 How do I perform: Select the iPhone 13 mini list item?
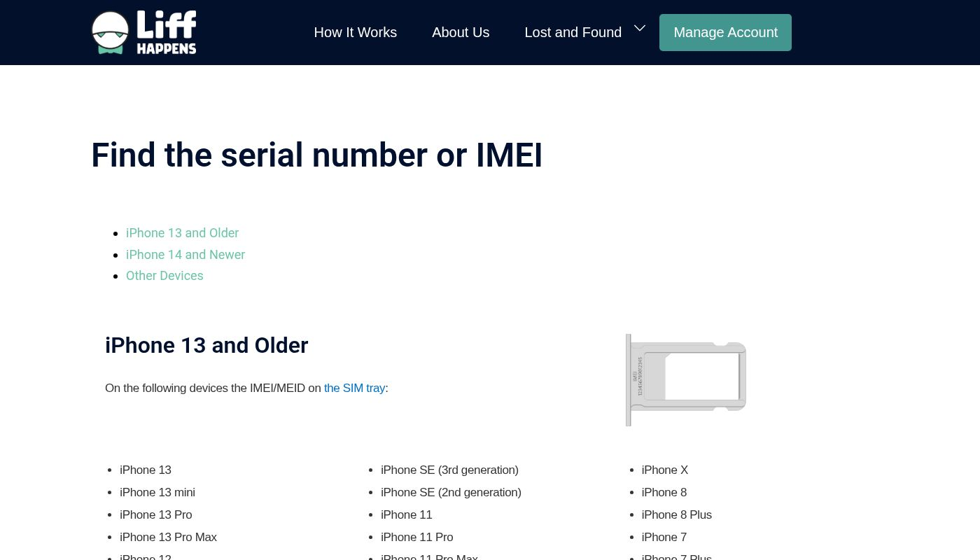157,492
